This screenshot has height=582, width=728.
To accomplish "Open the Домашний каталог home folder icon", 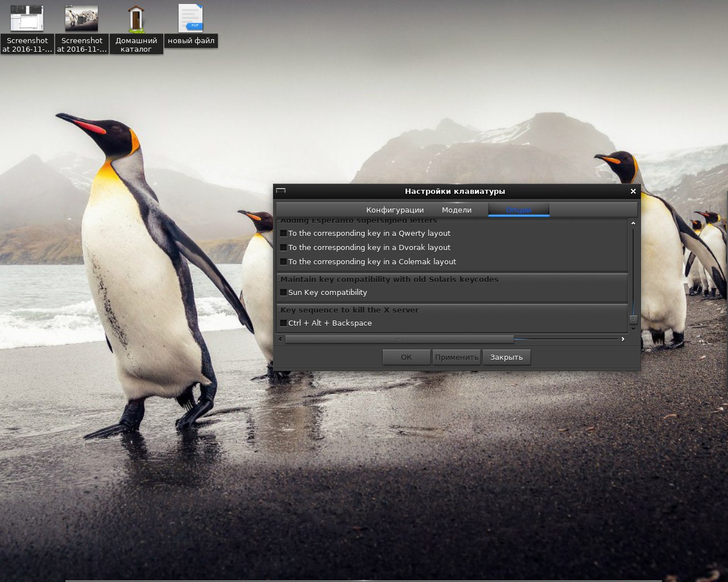I will (x=136, y=19).
